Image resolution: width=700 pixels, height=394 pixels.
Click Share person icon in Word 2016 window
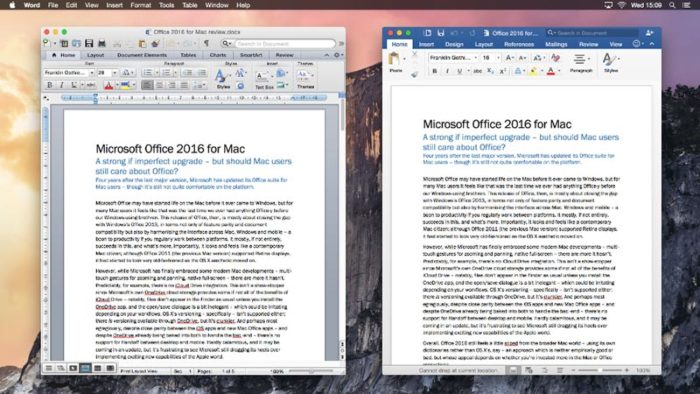click(x=650, y=33)
